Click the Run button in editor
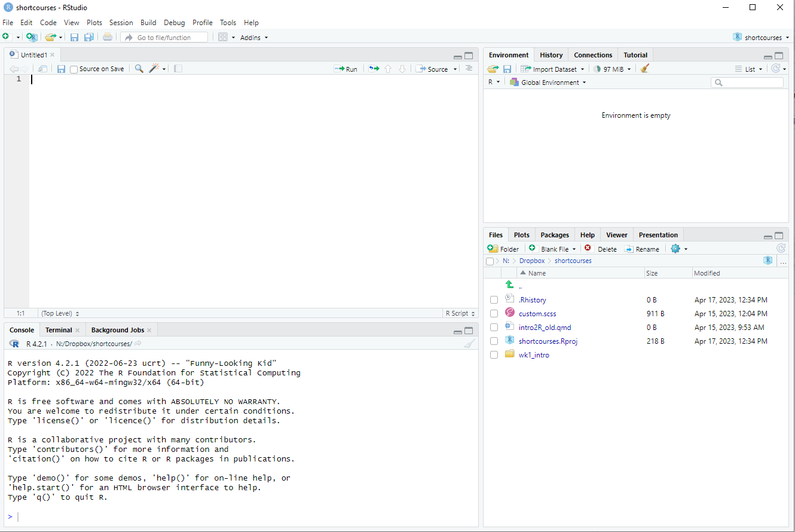Viewport: 795px width, 532px height. point(346,69)
